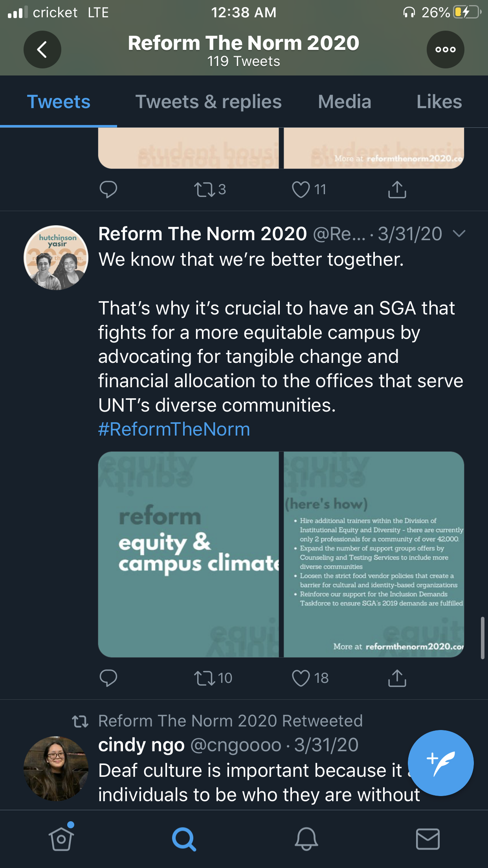The height and width of the screenshot is (868, 488).
Task: Retweet the tweet with 10 retweets
Action: (205, 678)
